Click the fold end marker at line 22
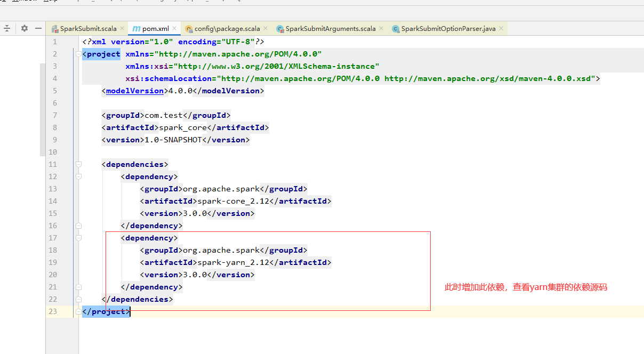Screen dimensions: 644x354 click(x=78, y=299)
